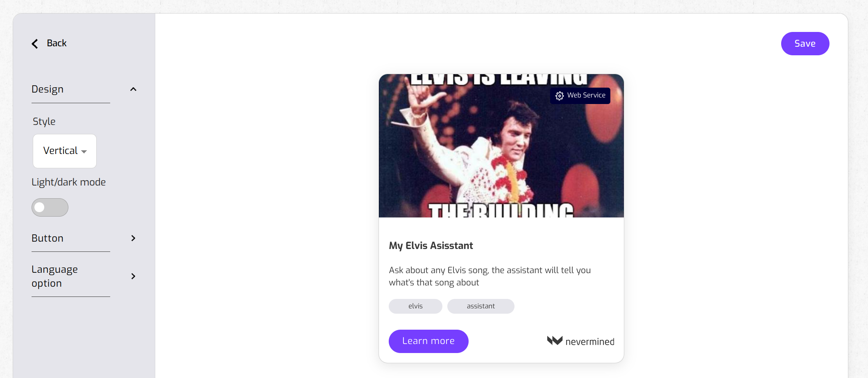Click the nevermined logo icon
This screenshot has height=378, width=868.
[555, 340]
